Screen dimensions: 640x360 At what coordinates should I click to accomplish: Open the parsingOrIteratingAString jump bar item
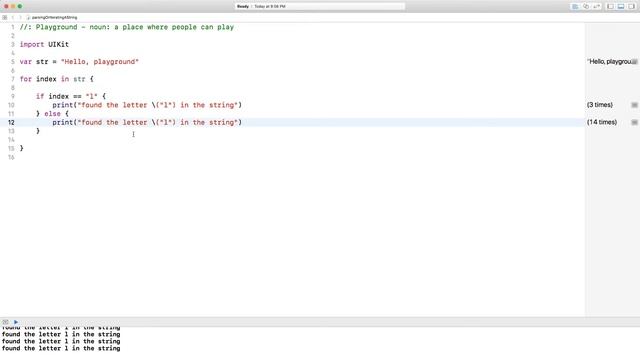click(52, 18)
